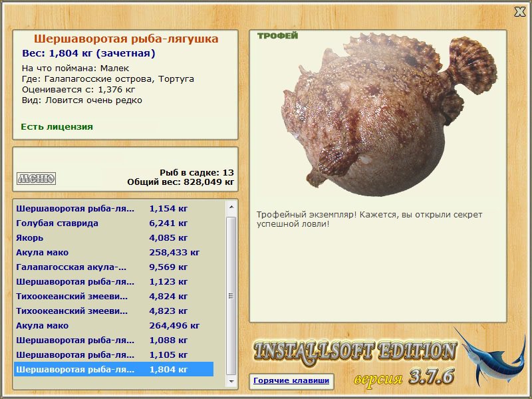Select the highlighted 1,804 кг fish row
This screenshot has width=532, height=399.
(x=114, y=369)
